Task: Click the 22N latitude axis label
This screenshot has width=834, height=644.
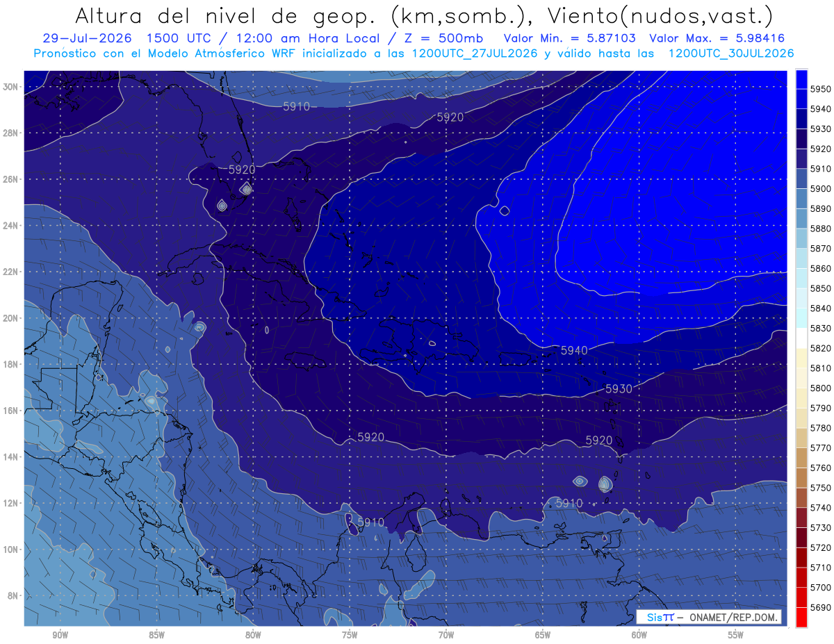Action: click(12, 272)
